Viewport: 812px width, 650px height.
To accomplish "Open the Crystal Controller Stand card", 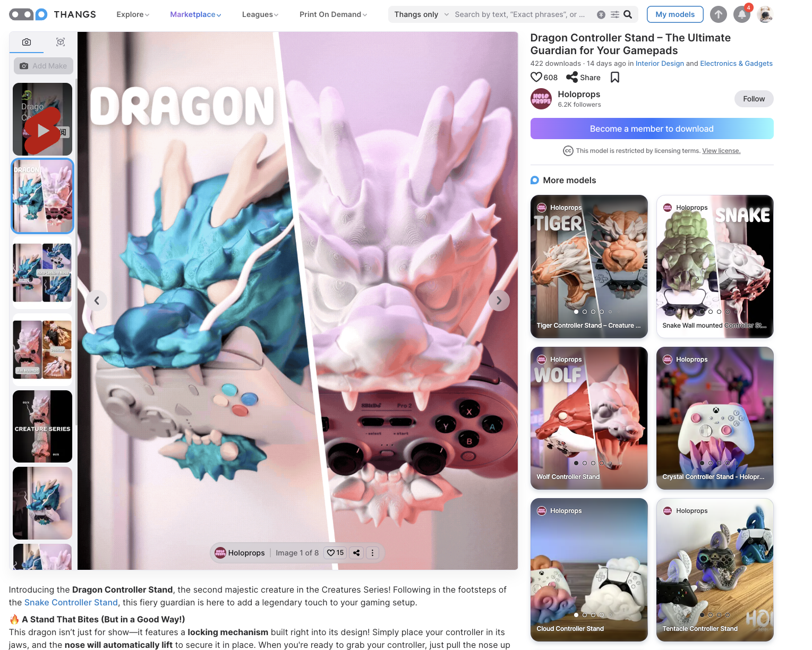I will click(715, 418).
